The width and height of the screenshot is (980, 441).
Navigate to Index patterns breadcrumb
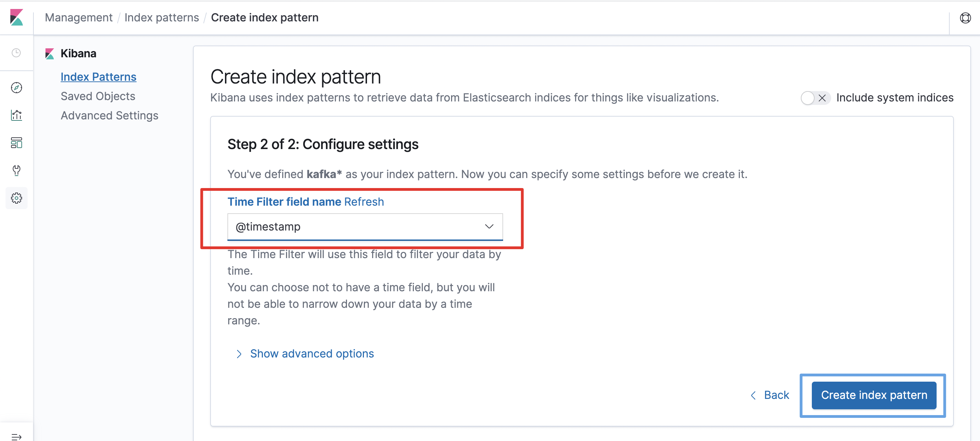(x=162, y=18)
